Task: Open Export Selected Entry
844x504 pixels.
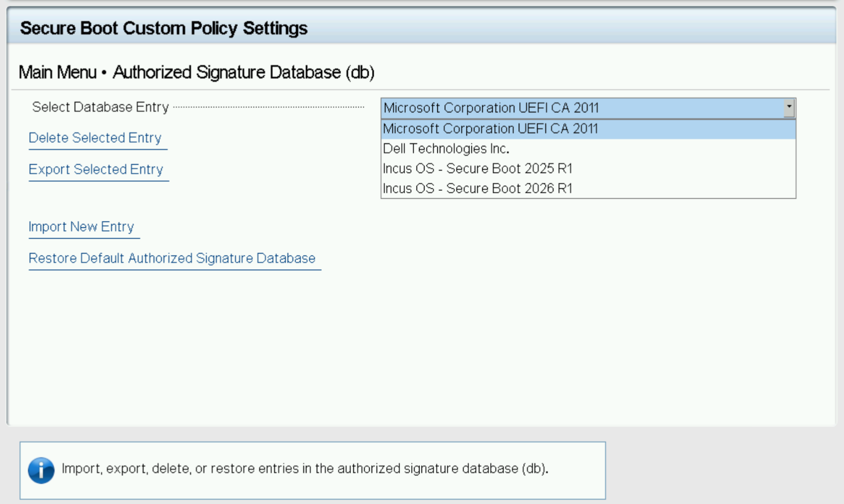Action: [96, 170]
